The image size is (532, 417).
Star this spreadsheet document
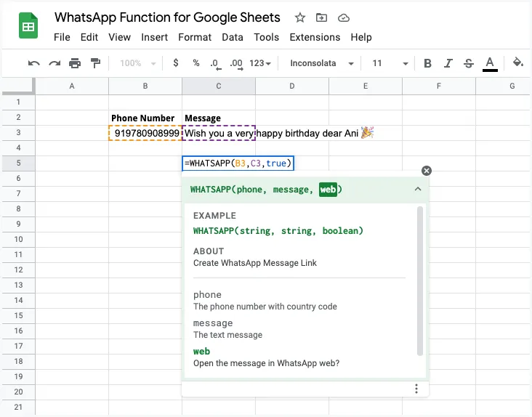(300, 17)
